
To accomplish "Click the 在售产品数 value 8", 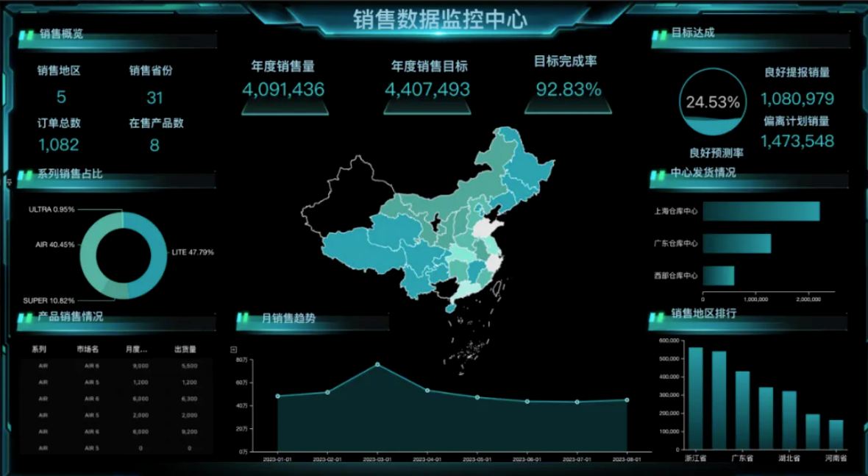I will [x=154, y=145].
